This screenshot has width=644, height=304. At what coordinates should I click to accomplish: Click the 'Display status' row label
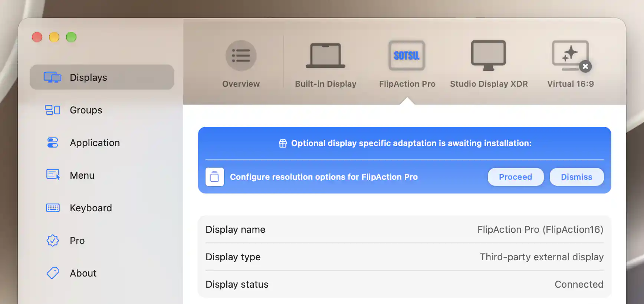pyautogui.click(x=237, y=284)
